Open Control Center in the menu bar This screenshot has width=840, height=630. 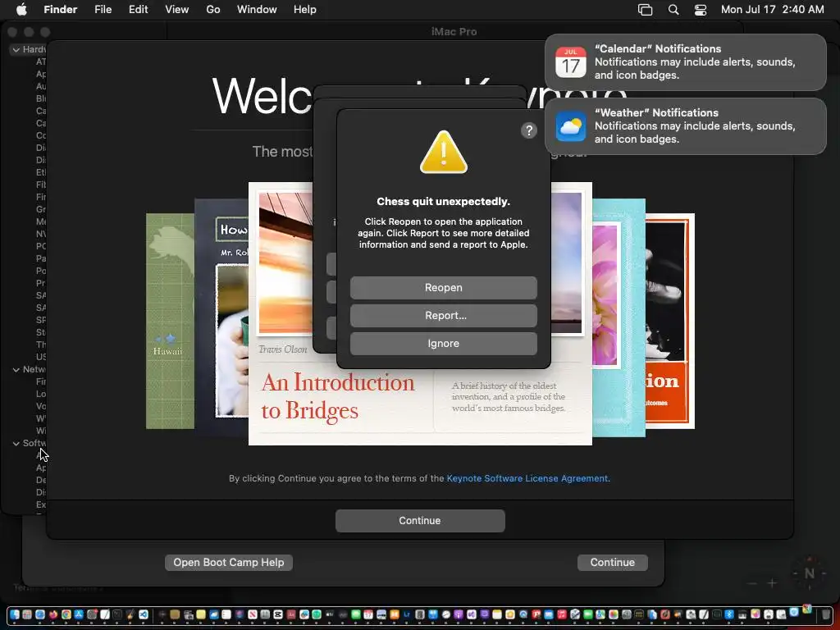701,10
